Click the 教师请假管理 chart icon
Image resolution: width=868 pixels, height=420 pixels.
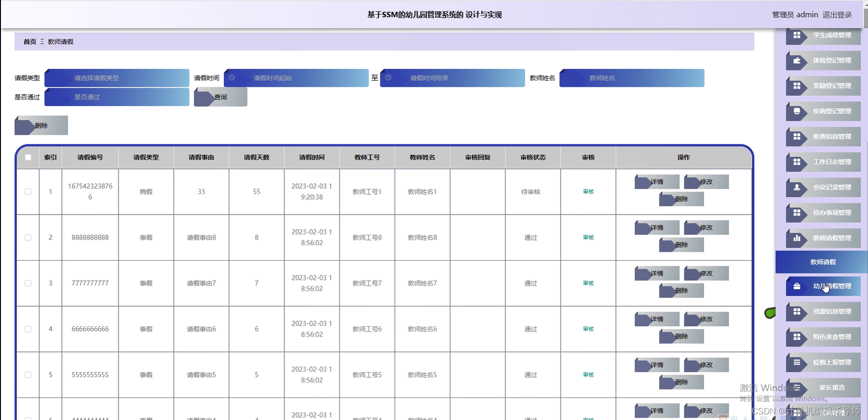click(796, 238)
